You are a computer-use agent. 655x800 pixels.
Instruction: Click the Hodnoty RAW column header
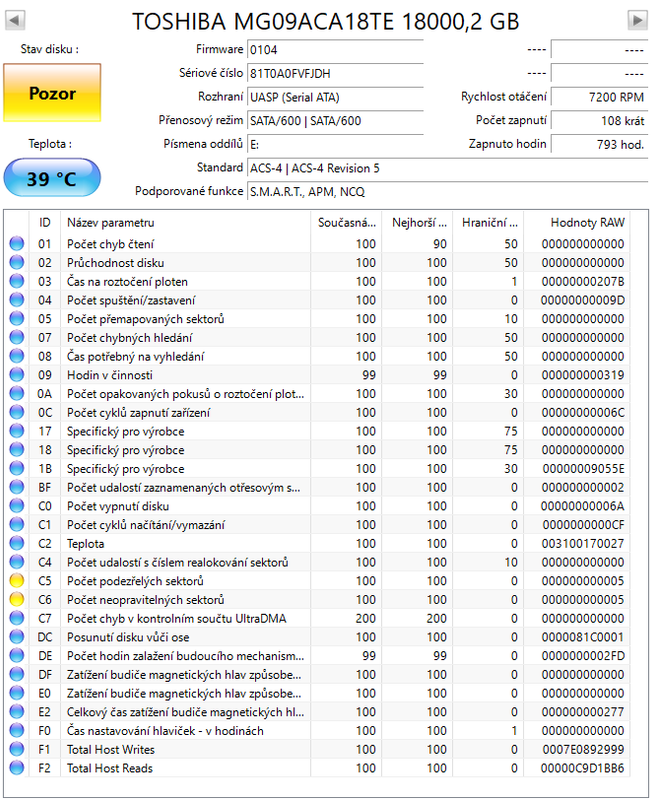coord(577,222)
